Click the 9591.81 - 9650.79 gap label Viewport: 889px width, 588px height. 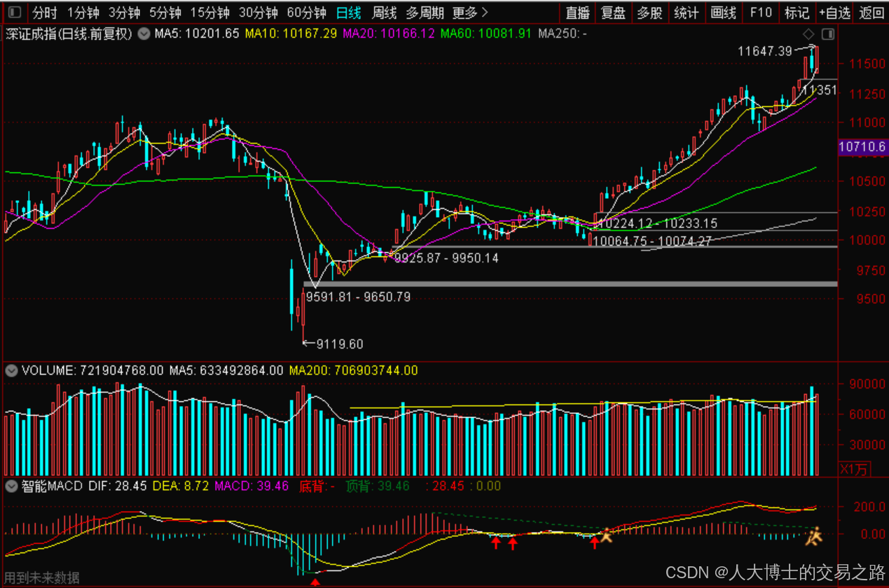coord(358,297)
